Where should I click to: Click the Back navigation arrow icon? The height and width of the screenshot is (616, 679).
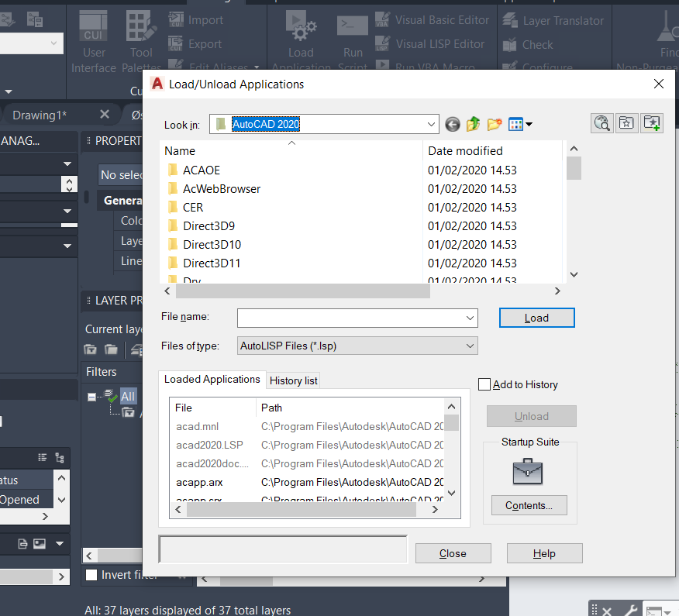pos(453,125)
